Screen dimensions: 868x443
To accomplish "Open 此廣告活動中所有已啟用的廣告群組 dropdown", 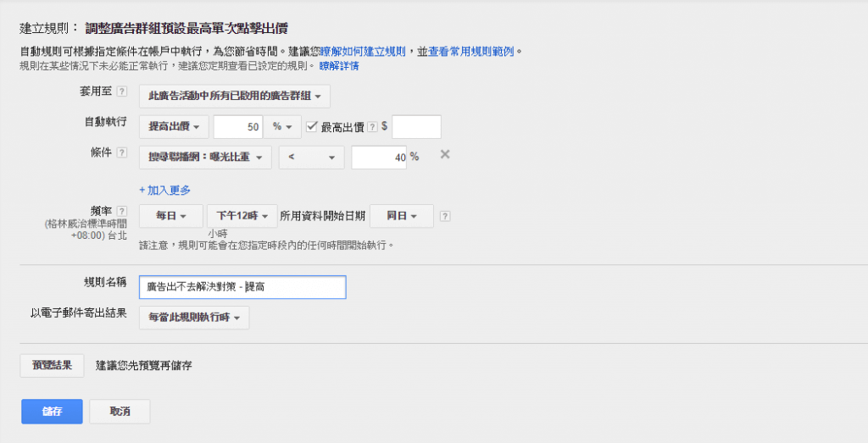I will 235,97.
